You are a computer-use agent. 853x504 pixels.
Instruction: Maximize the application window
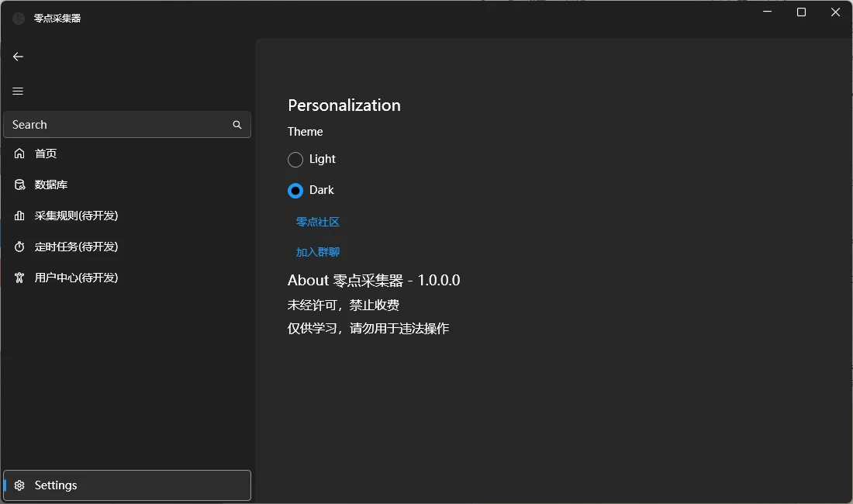pyautogui.click(x=801, y=12)
